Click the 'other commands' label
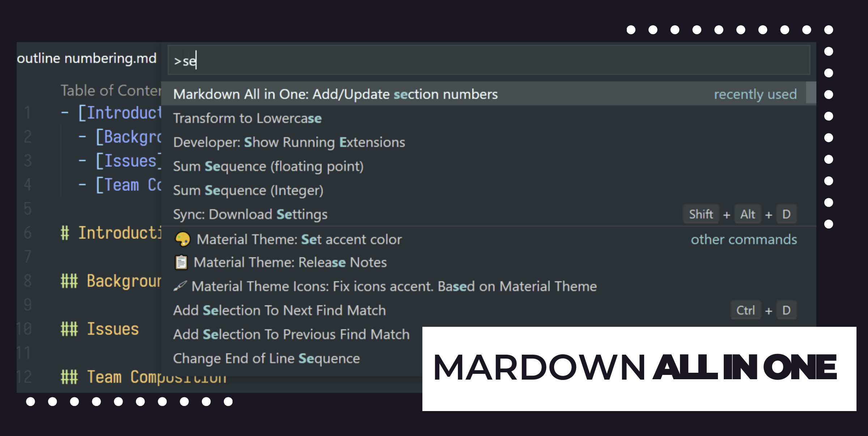The image size is (868, 436). coord(744,239)
